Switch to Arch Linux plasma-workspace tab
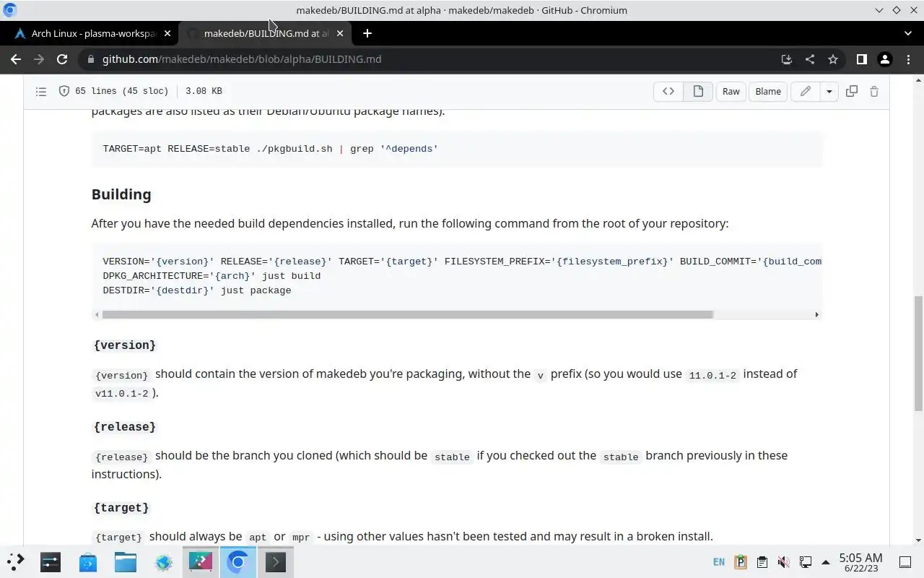 pos(94,33)
